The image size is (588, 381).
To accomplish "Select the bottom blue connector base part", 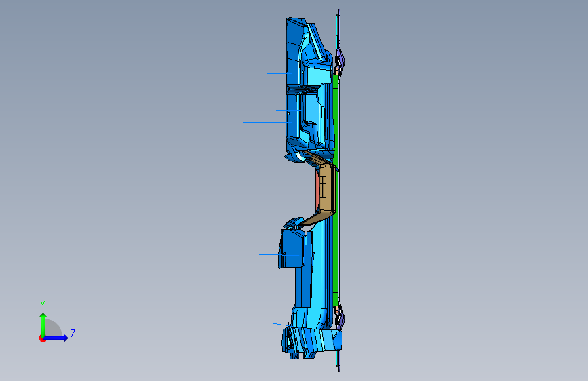I will [x=311, y=341].
